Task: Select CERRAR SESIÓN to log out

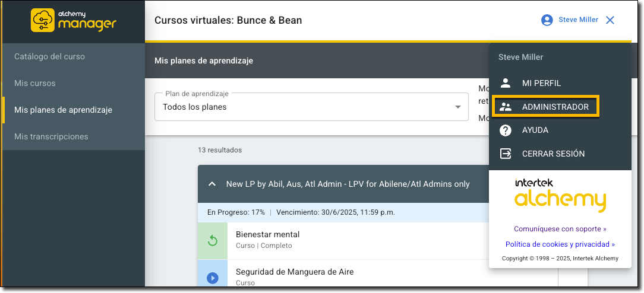Action: [553, 154]
